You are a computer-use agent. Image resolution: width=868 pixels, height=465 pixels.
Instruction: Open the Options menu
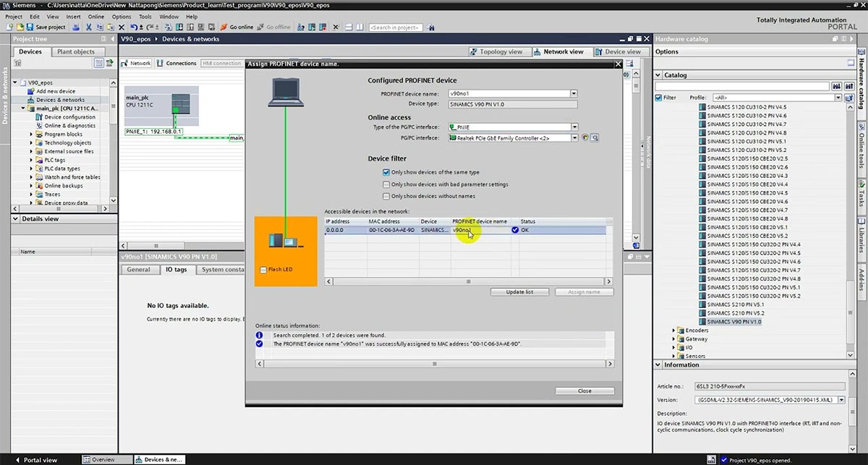coord(122,16)
